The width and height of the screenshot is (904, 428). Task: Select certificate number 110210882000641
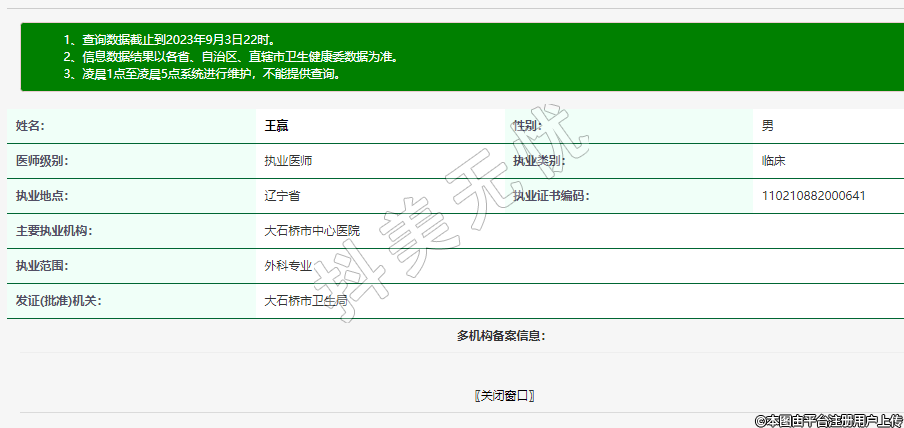pyautogui.click(x=813, y=196)
